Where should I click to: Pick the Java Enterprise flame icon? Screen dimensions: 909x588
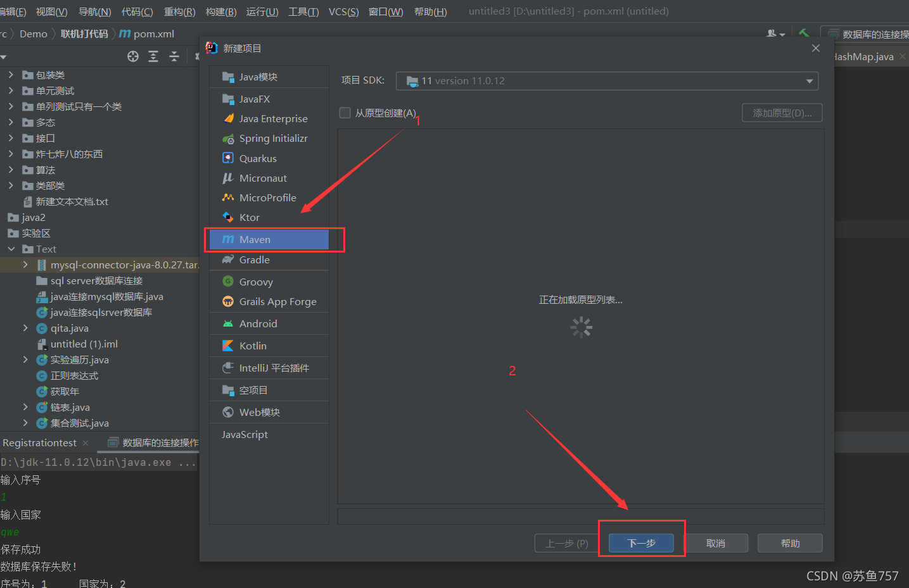(228, 118)
